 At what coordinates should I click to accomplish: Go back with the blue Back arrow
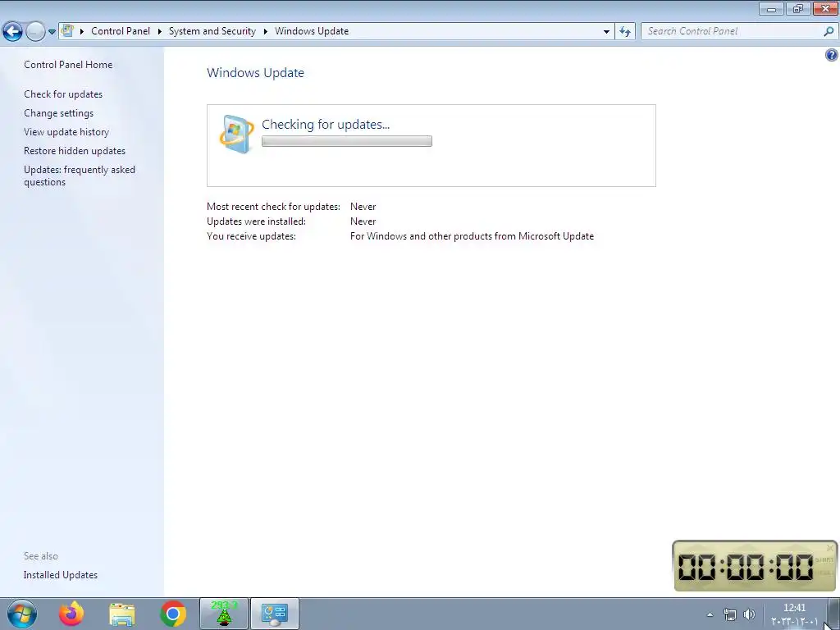[x=13, y=32]
